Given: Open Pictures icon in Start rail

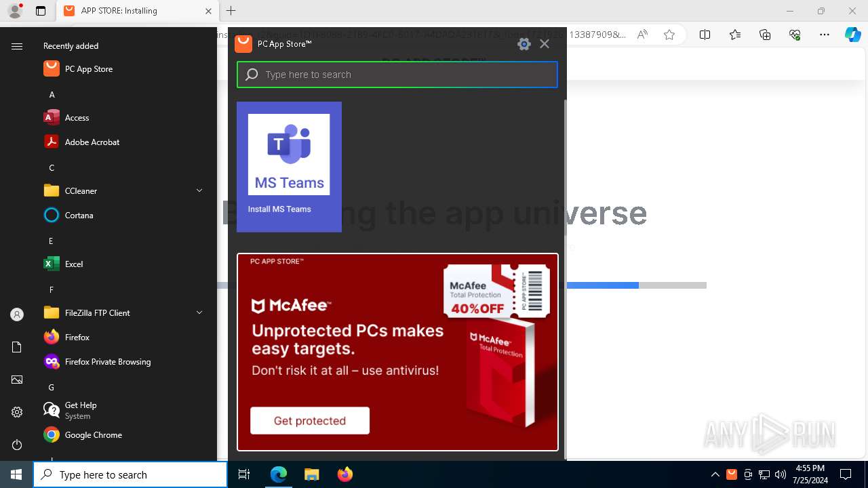Looking at the screenshot, I should coord(17,380).
